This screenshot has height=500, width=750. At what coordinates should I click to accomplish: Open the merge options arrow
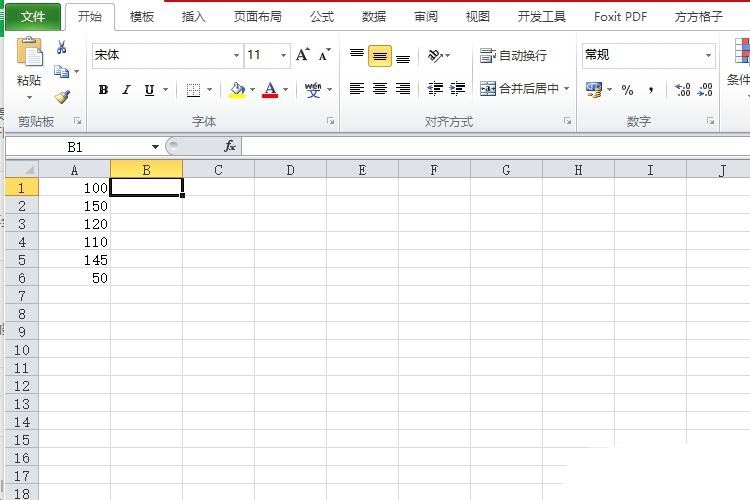[x=567, y=89]
